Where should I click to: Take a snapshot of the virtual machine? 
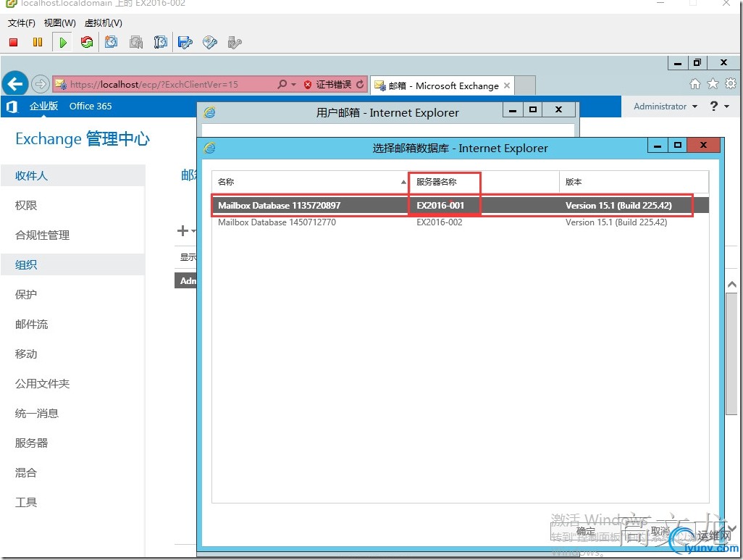point(112,43)
